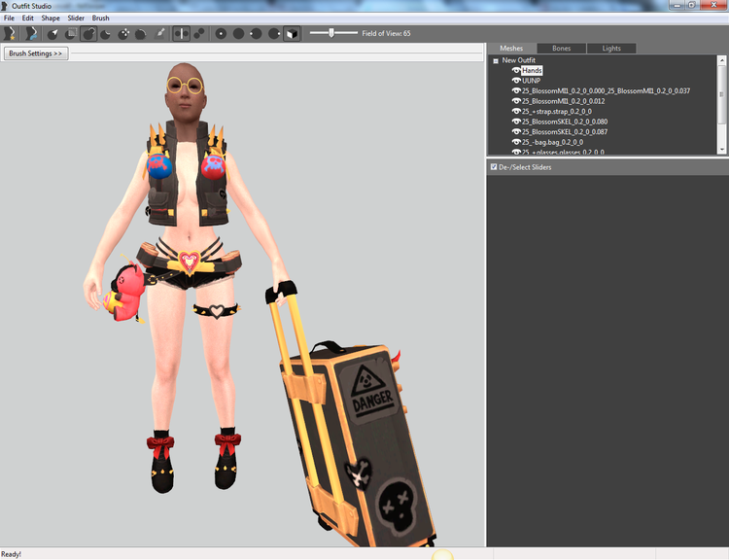Collapse the New Outfit tree node
The image size is (729, 560).
pyautogui.click(x=496, y=61)
